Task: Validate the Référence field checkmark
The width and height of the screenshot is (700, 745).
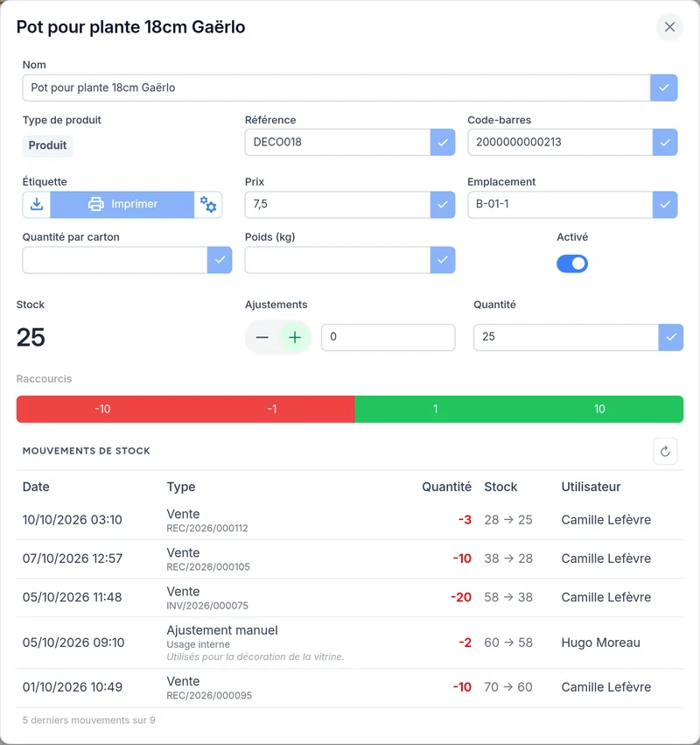Action: pyautogui.click(x=443, y=142)
